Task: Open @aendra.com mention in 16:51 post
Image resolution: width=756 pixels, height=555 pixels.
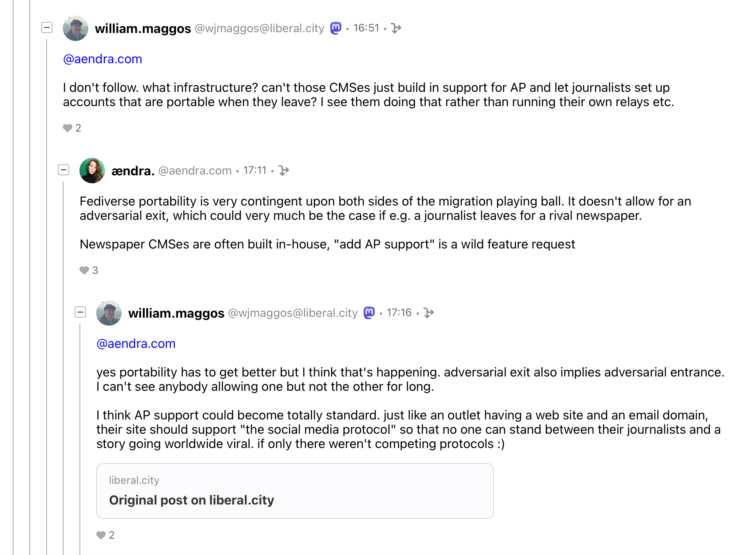Action: click(x=103, y=59)
